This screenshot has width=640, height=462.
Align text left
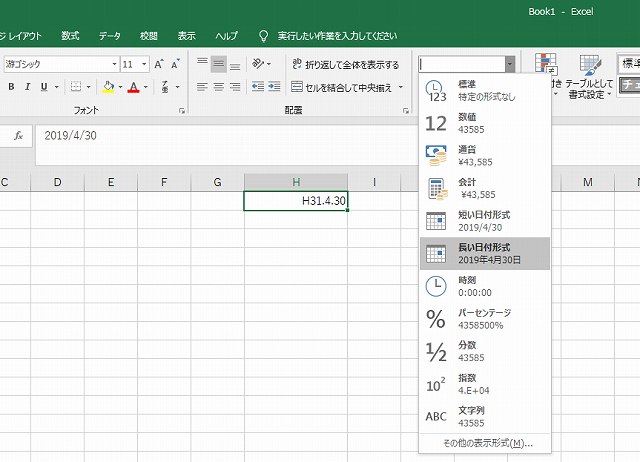[x=202, y=87]
